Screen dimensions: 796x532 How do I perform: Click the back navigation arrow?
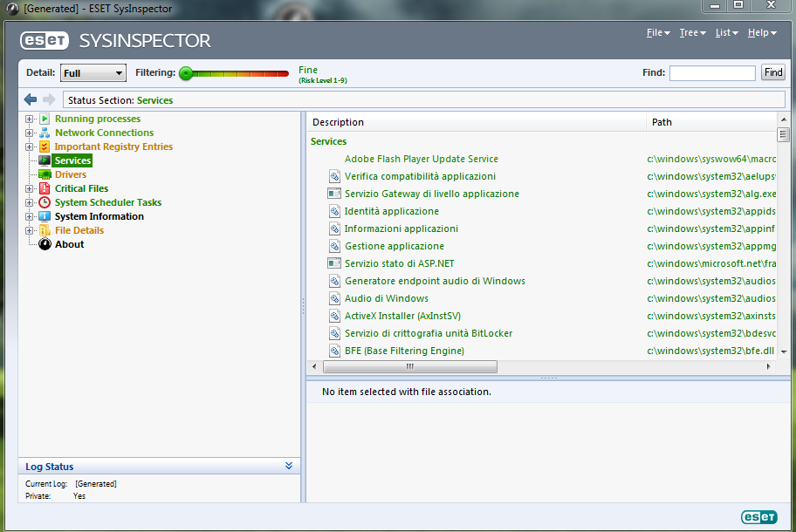[x=31, y=99]
